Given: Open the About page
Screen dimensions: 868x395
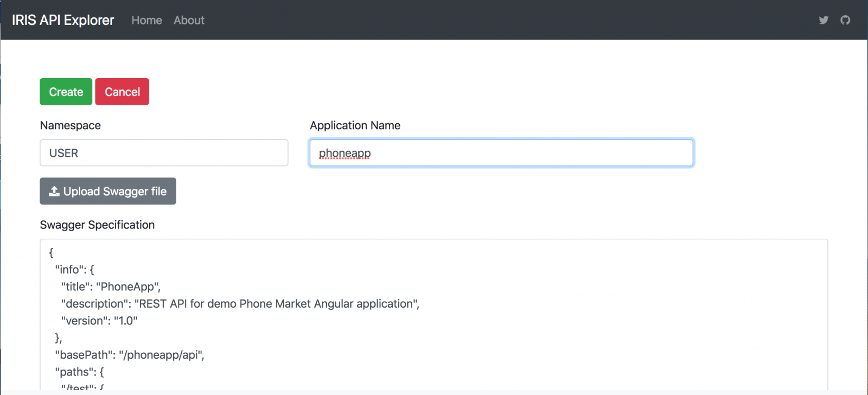Looking at the screenshot, I should click(189, 20).
